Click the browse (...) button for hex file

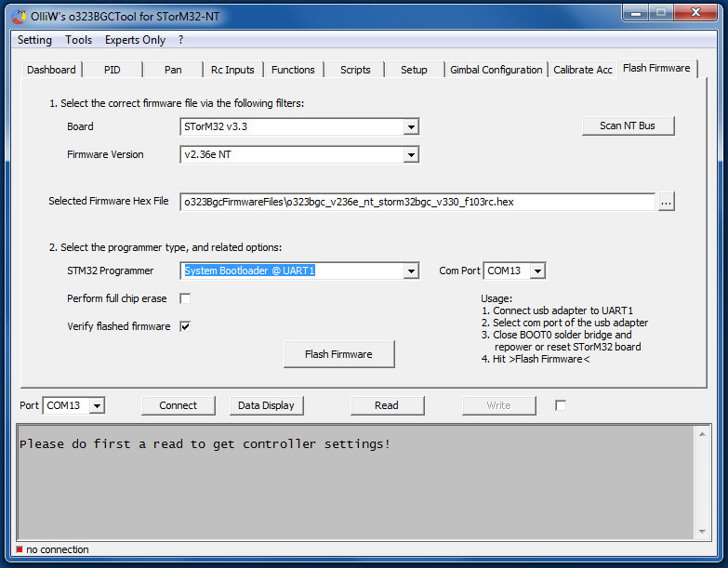[x=666, y=202]
